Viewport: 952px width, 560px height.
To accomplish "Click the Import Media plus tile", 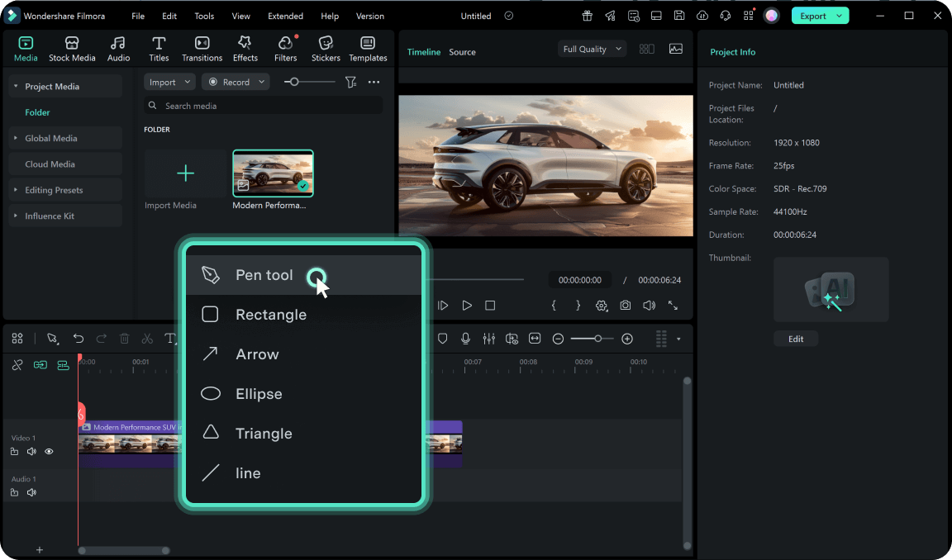I will coord(185,173).
